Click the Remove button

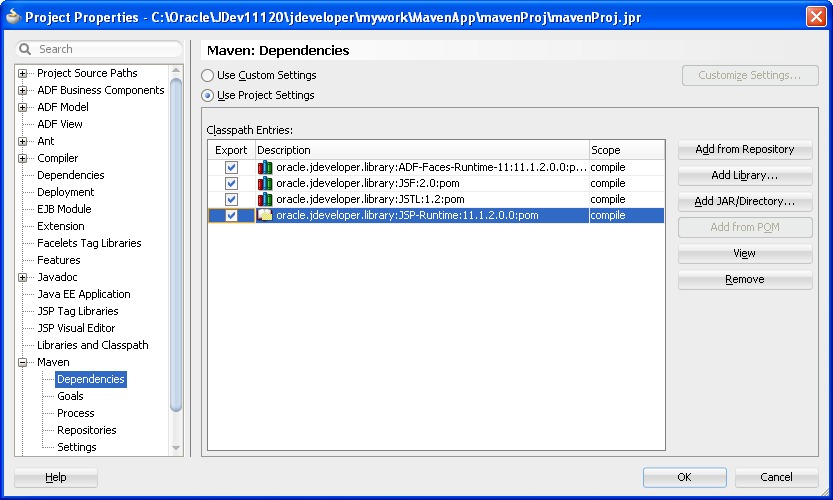click(745, 279)
